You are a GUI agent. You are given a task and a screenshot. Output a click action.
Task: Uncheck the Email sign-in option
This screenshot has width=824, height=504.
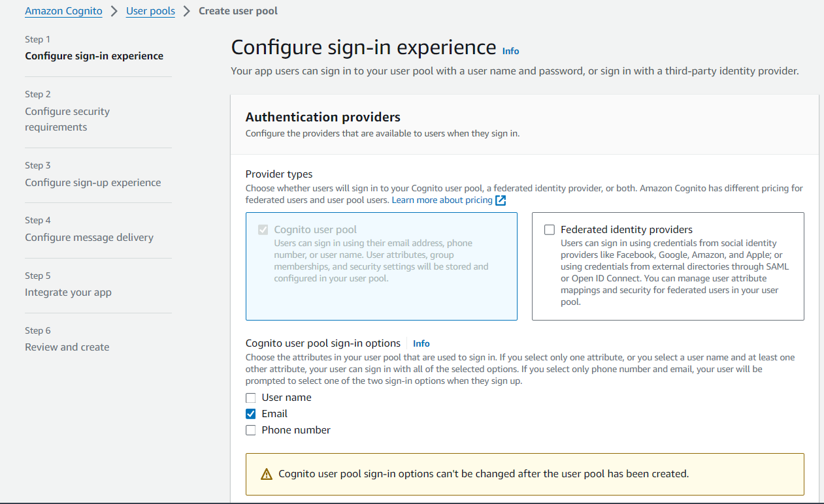251,414
